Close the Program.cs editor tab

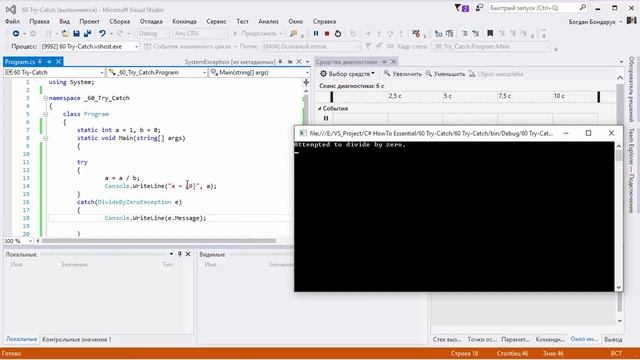tap(58, 62)
